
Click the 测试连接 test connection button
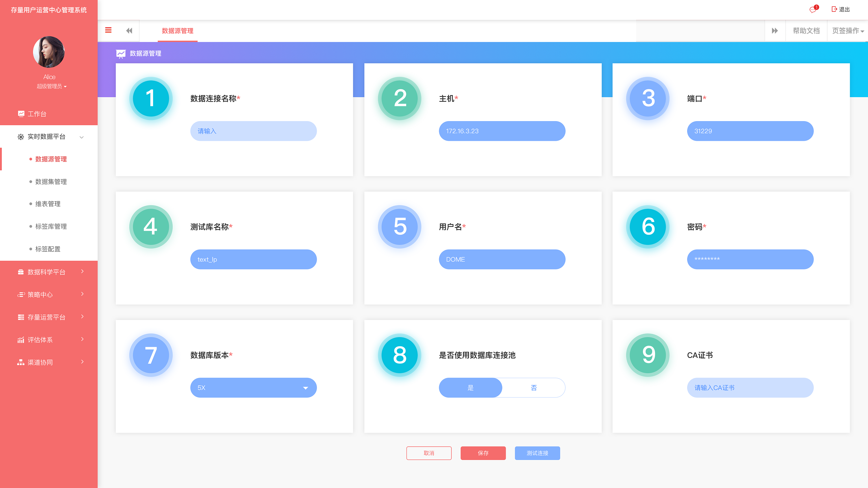coord(537,453)
